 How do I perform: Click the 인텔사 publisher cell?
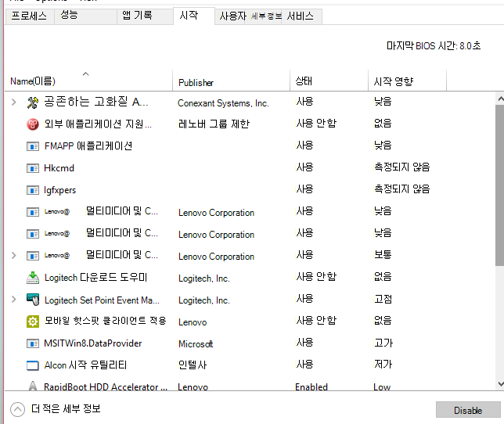tap(193, 365)
